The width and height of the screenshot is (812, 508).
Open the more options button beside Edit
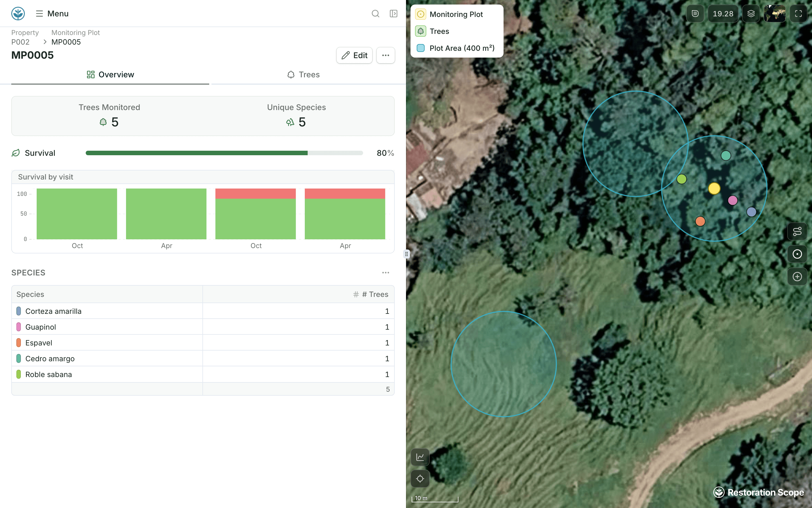(x=385, y=55)
